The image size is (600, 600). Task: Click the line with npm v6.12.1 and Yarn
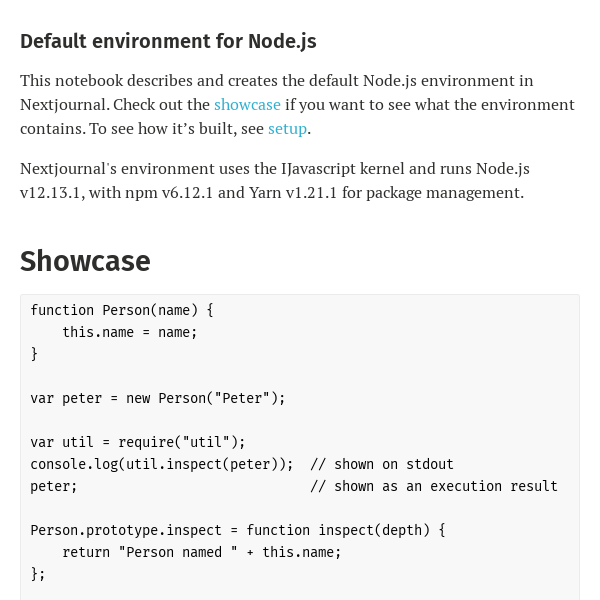271,193
